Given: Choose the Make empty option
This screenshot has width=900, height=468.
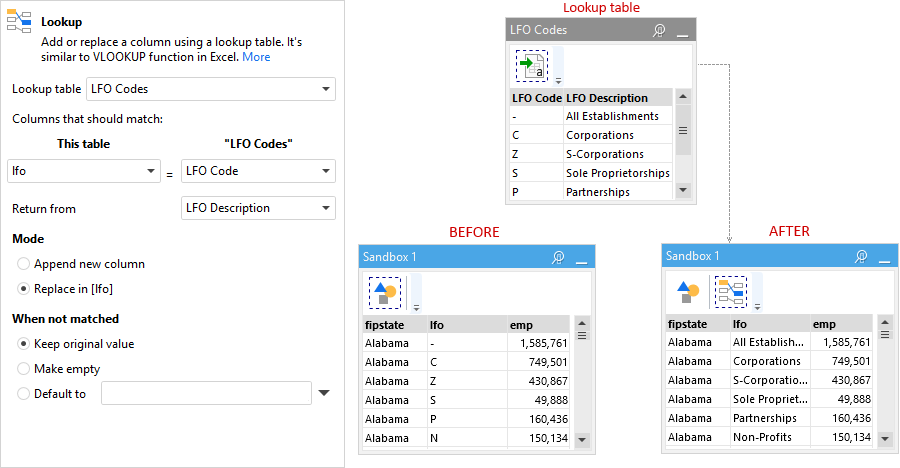Looking at the screenshot, I should click(23, 369).
